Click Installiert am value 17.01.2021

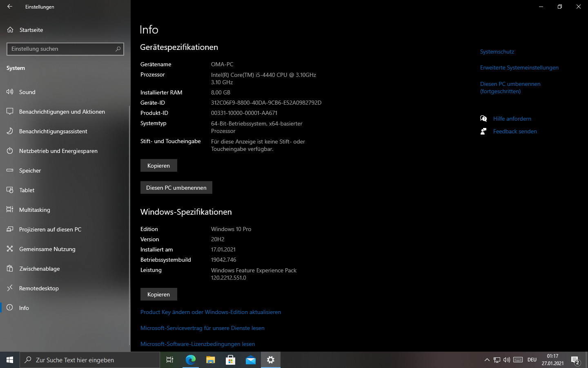pos(223,249)
